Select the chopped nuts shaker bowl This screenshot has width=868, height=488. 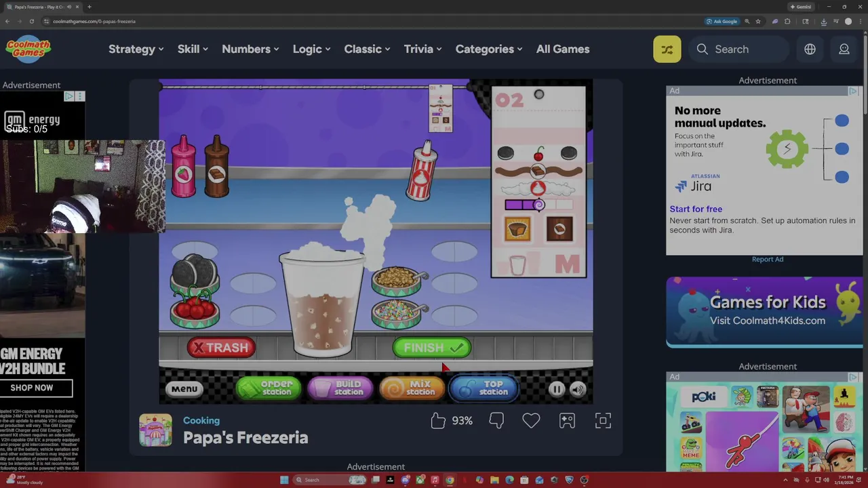coord(399,280)
